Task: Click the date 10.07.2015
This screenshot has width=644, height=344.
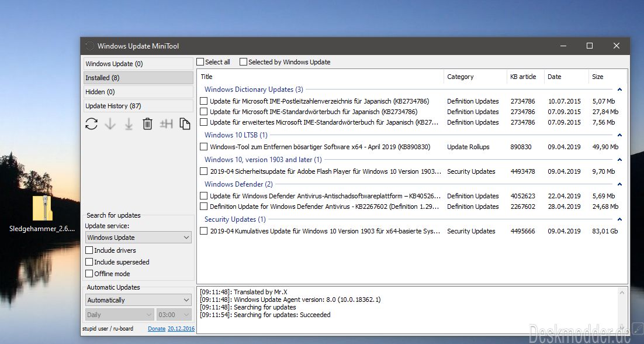Action: (565, 101)
